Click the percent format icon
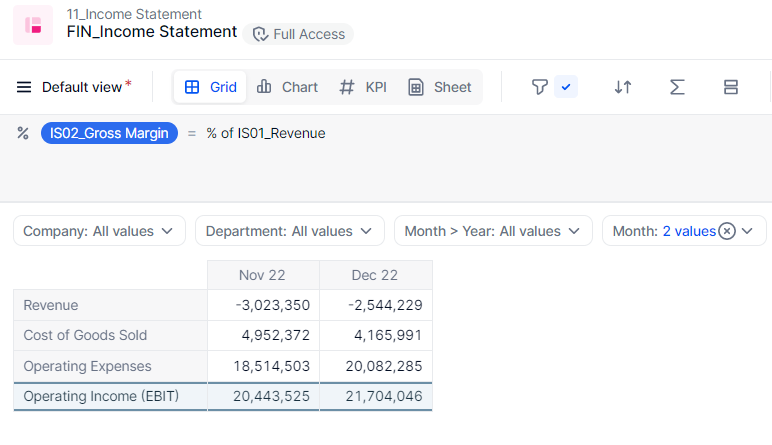This screenshot has width=772, height=445. 23,133
